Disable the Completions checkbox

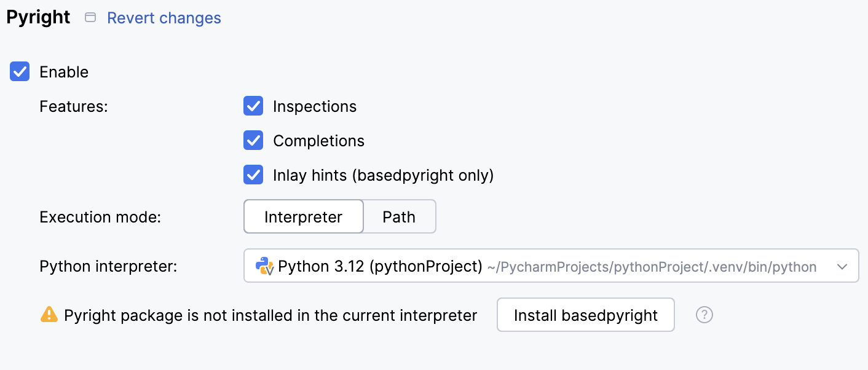(253, 141)
